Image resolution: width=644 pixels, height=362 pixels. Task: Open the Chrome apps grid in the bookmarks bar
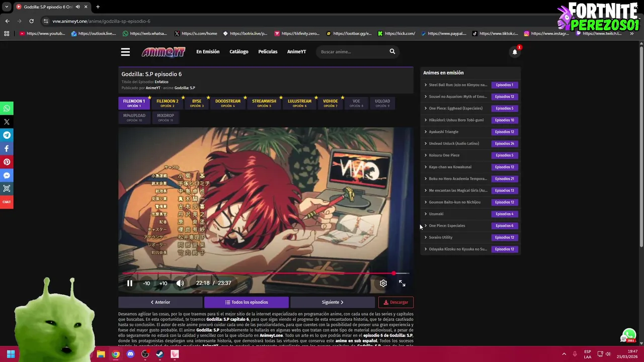point(7,34)
